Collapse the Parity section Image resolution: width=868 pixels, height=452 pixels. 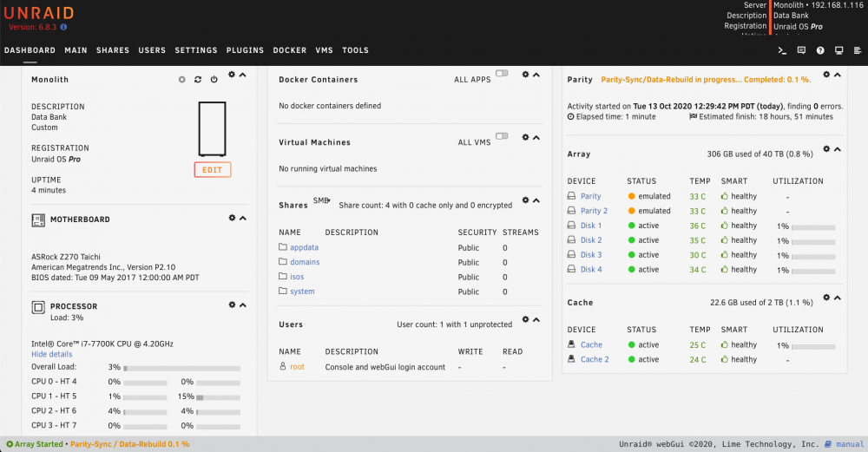tap(838, 75)
